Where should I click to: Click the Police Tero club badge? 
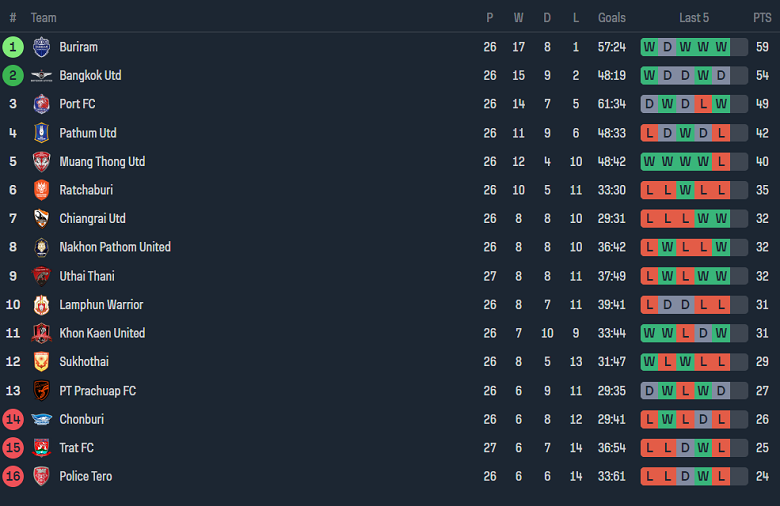coord(41,477)
